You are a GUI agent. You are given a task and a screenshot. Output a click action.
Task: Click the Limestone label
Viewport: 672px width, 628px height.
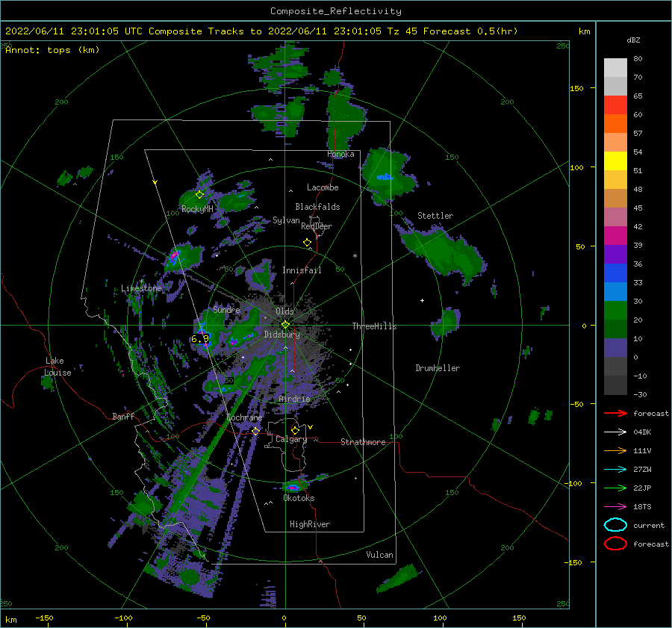(x=141, y=288)
